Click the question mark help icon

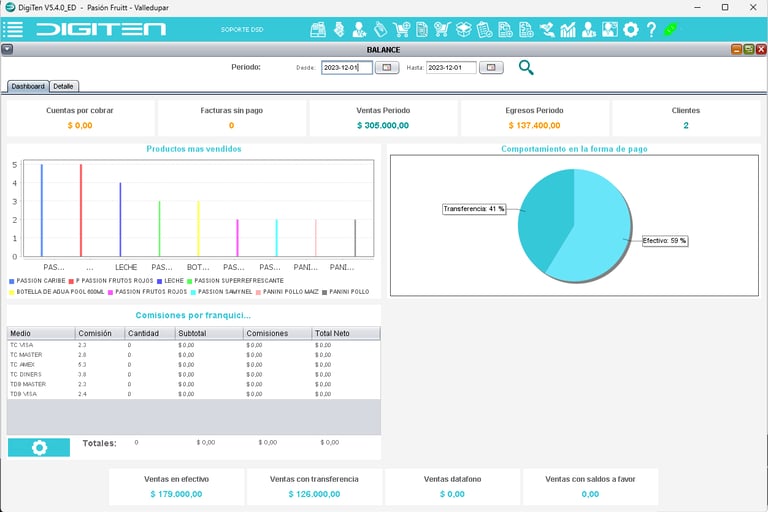coord(651,29)
